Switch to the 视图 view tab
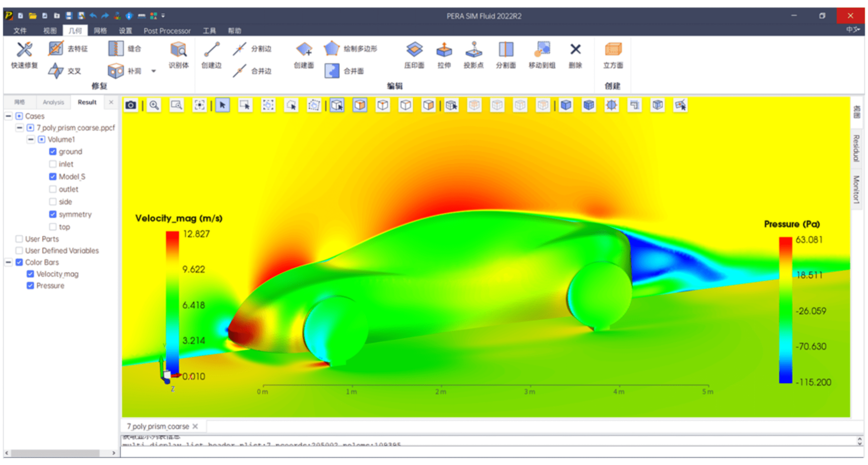Screen dimensions: 868x465 point(50,31)
